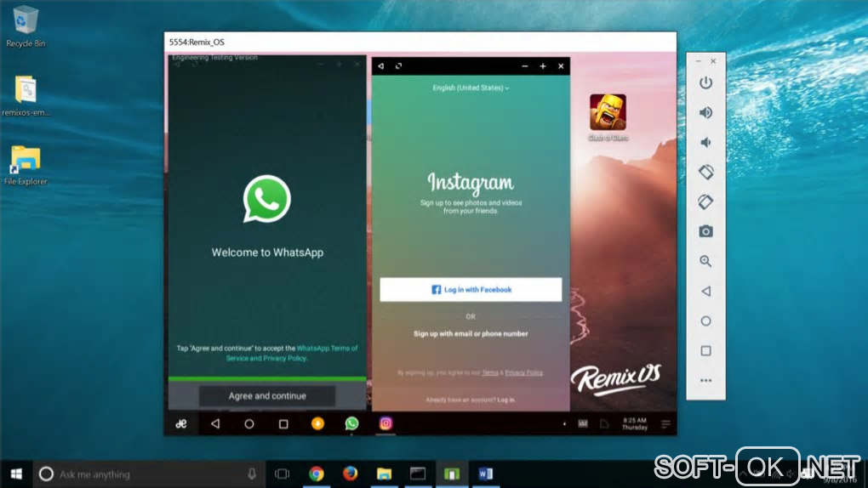Open Instagram Terms link
This screenshot has height=488, width=868.
pos(490,373)
